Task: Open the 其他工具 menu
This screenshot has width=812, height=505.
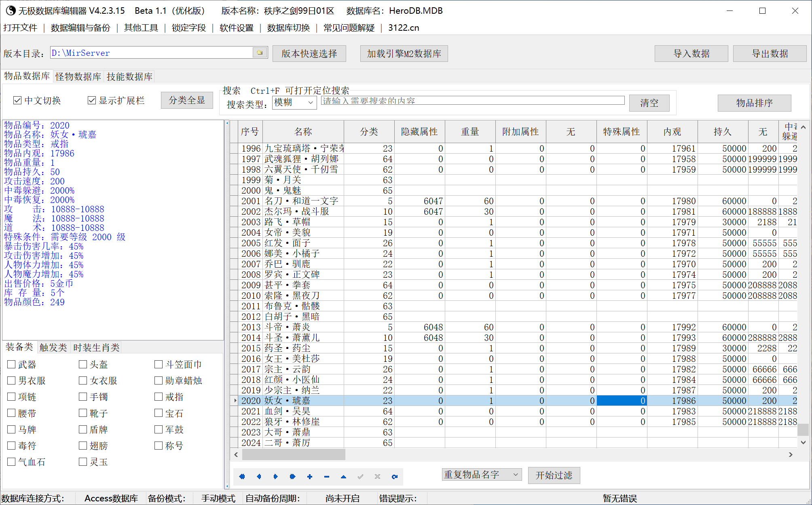Action: (x=141, y=27)
